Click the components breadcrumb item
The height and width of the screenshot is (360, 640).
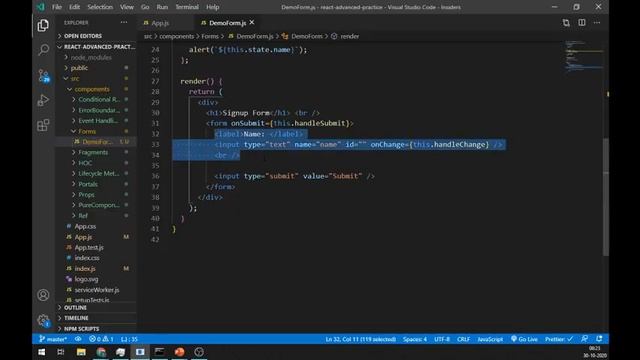pos(176,36)
